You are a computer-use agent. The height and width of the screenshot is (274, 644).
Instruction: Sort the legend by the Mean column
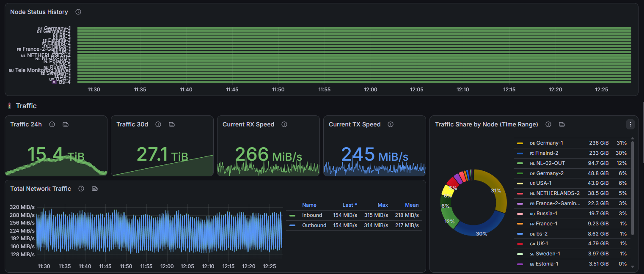[x=412, y=205]
